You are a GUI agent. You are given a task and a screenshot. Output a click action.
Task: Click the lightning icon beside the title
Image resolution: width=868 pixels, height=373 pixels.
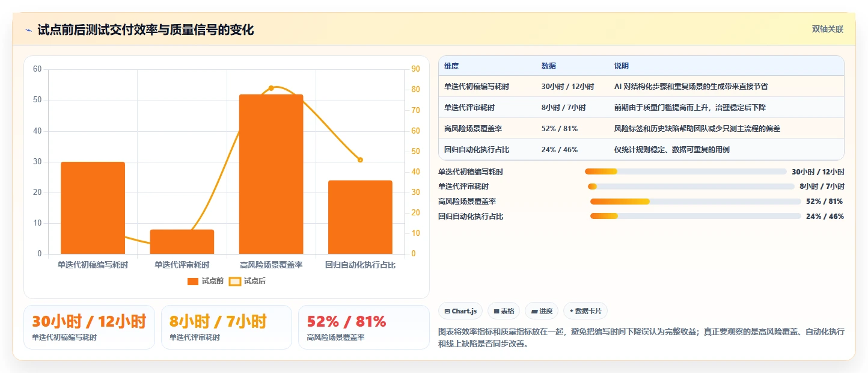28,30
